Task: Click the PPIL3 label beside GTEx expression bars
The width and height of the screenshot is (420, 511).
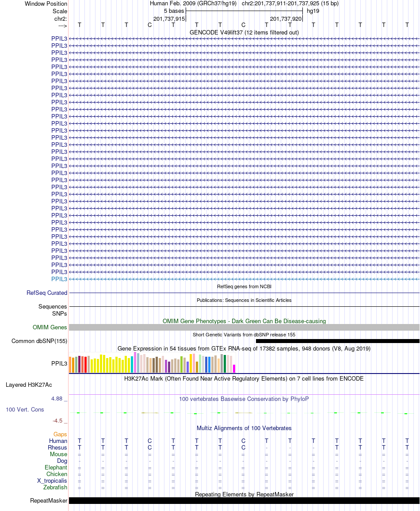Action: (x=59, y=363)
